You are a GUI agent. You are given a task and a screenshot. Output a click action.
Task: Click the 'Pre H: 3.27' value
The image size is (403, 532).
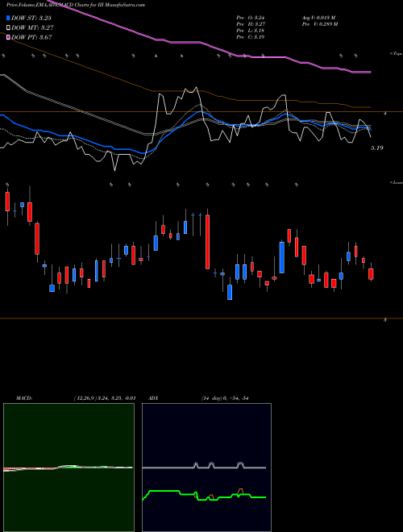point(251,24)
